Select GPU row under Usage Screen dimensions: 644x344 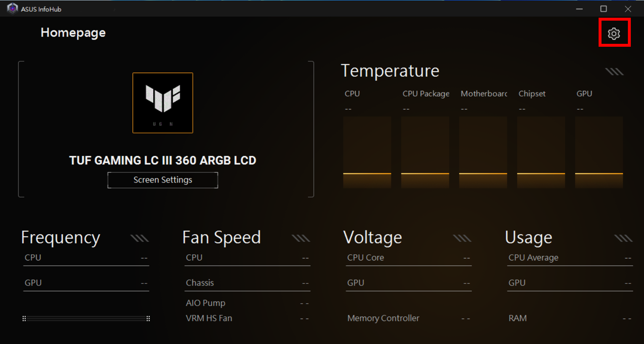pyautogui.click(x=570, y=283)
